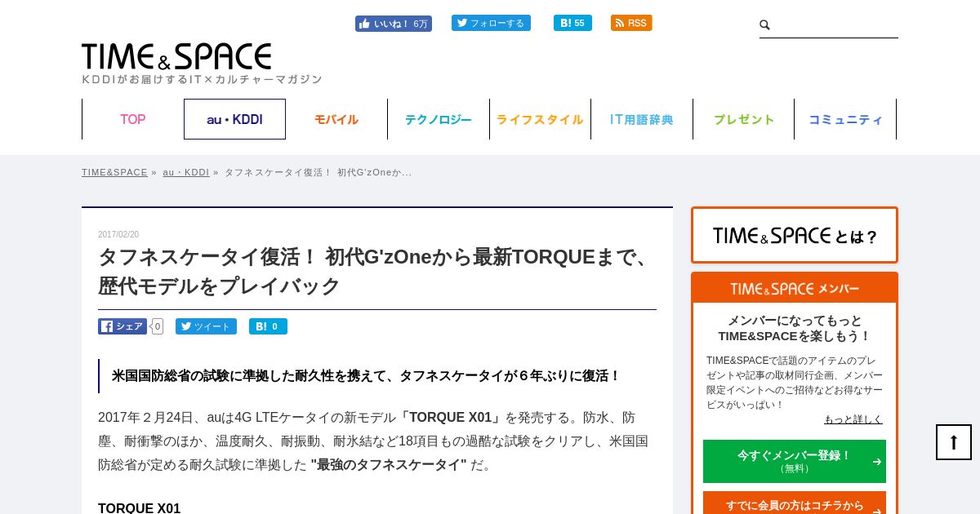Open the TOP menu item
980x514 pixels.
pyautogui.click(x=133, y=119)
